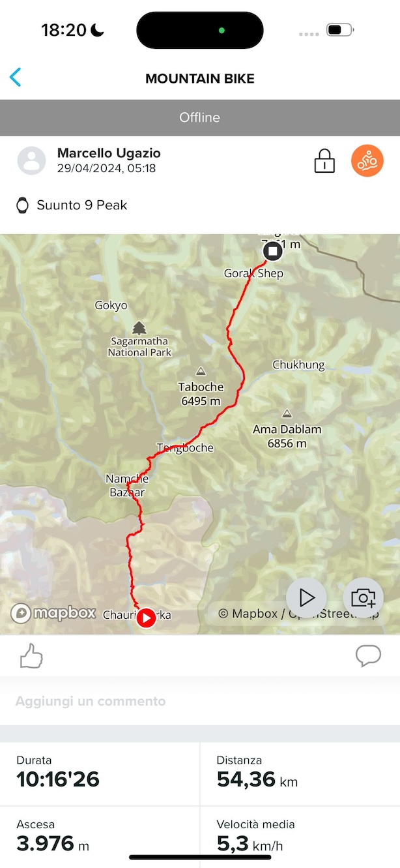Tap Marcello Ugazio's profile avatar

(x=31, y=160)
